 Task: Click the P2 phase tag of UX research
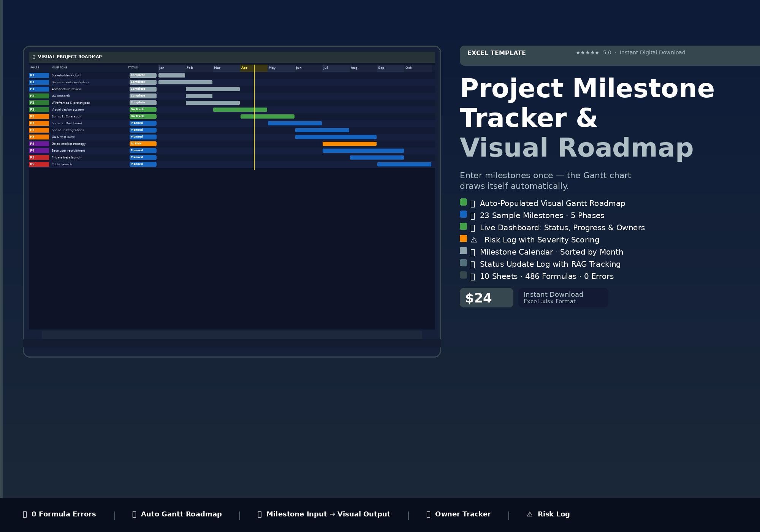tap(39, 96)
